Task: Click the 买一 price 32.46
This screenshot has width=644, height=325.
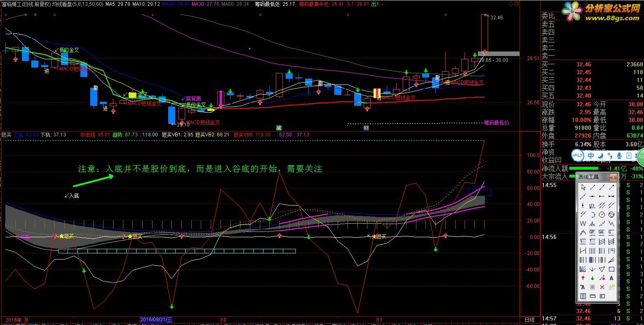Action: click(583, 64)
